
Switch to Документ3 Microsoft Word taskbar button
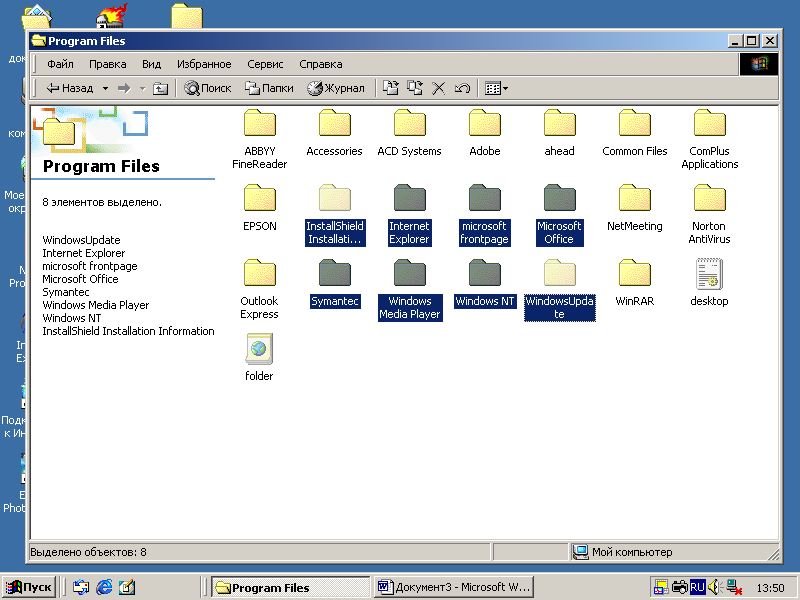[454, 587]
